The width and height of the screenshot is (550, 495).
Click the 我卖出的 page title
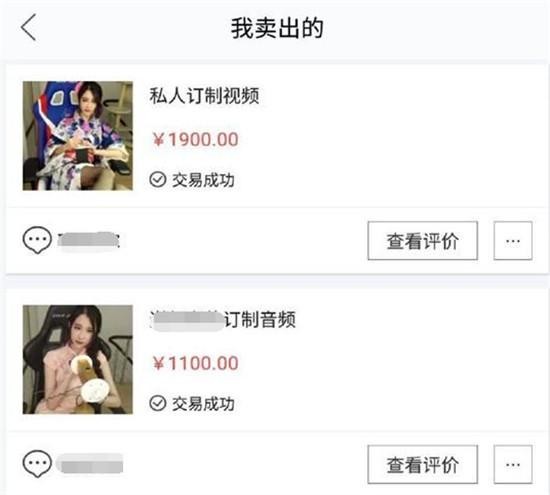277,28
